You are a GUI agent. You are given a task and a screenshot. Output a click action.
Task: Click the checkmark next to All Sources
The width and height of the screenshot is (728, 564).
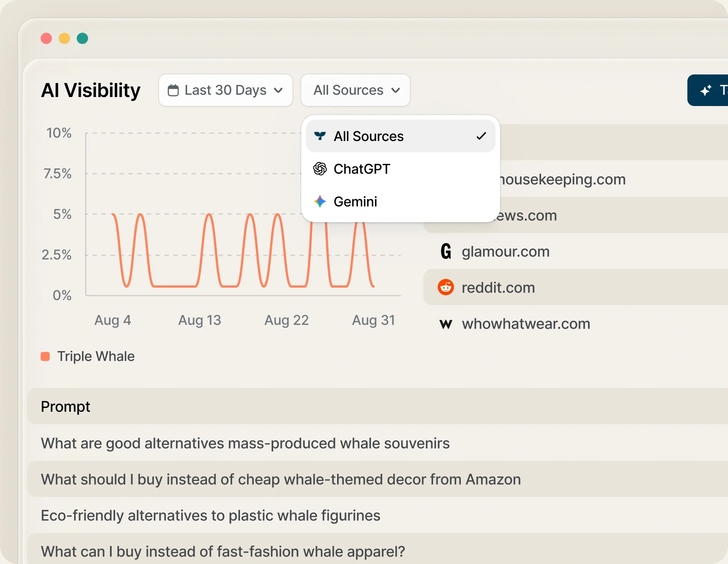click(x=481, y=136)
